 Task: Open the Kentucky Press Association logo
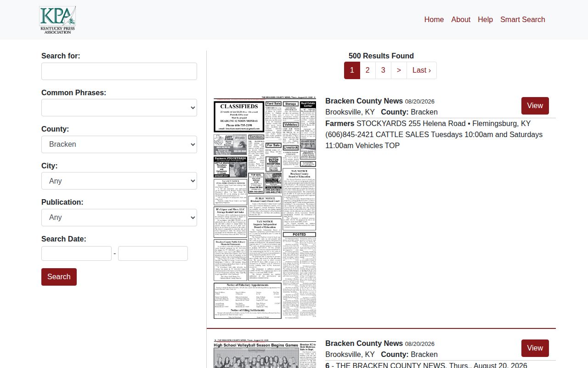pos(57,20)
